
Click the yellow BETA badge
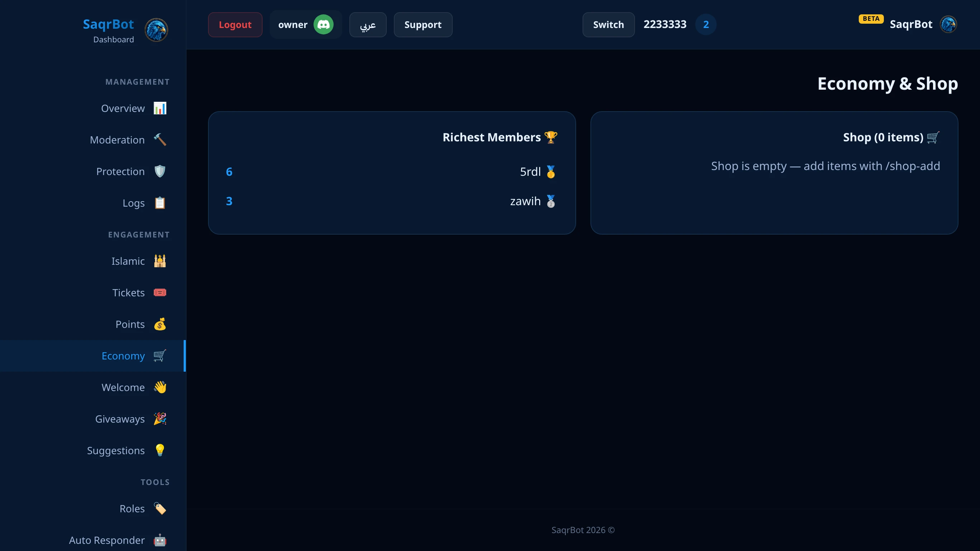coord(871,19)
